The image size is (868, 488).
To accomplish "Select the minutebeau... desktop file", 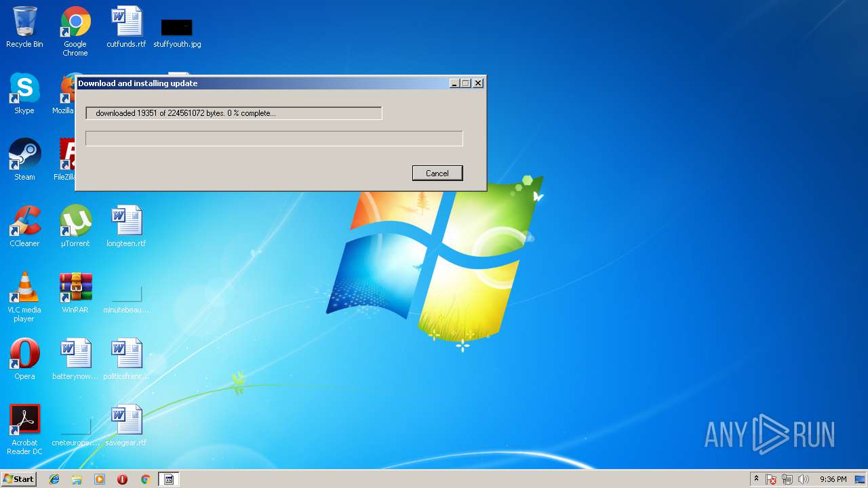I will click(126, 298).
